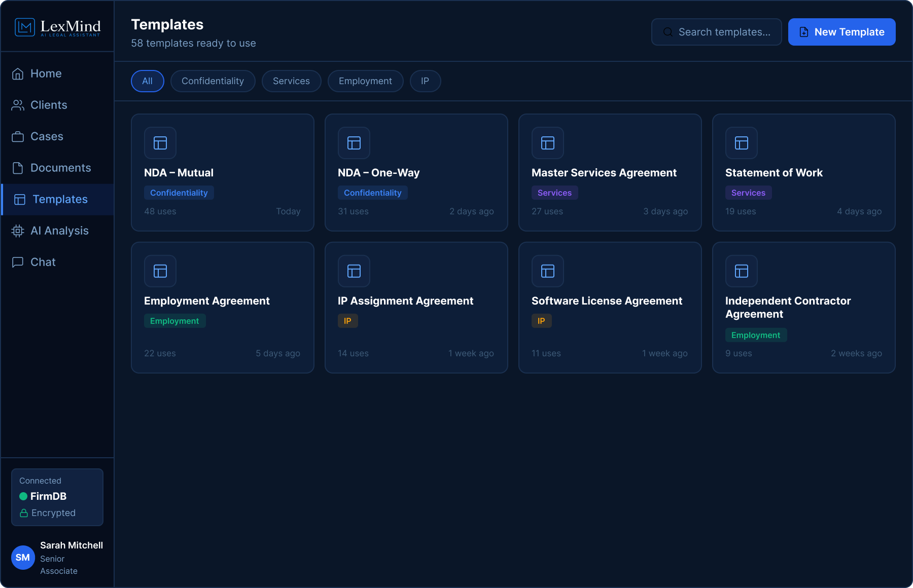This screenshot has width=913, height=588.
Task: Click "22 uses" on Employment Agreement card
Action: (160, 353)
